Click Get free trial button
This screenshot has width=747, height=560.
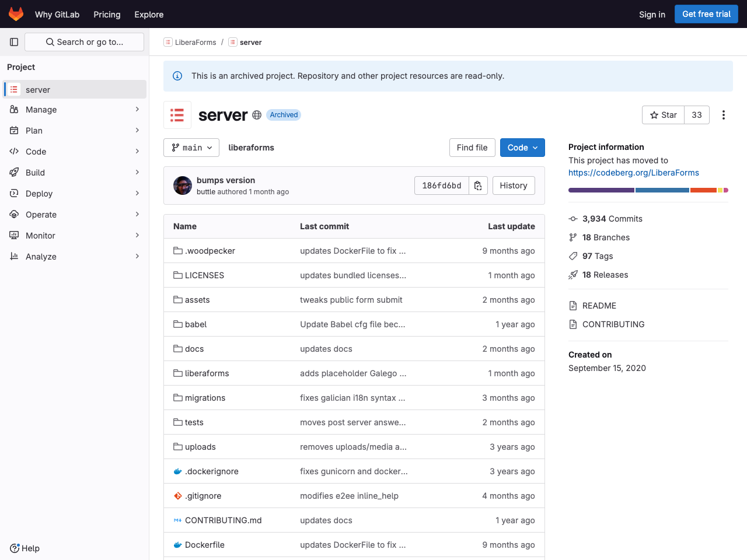(706, 14)
